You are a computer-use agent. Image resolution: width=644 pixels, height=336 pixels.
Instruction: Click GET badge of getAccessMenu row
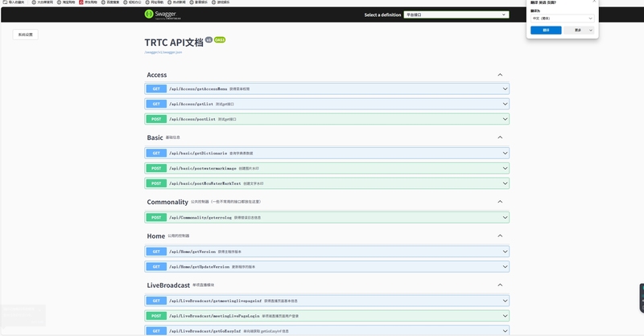(156, 88)
